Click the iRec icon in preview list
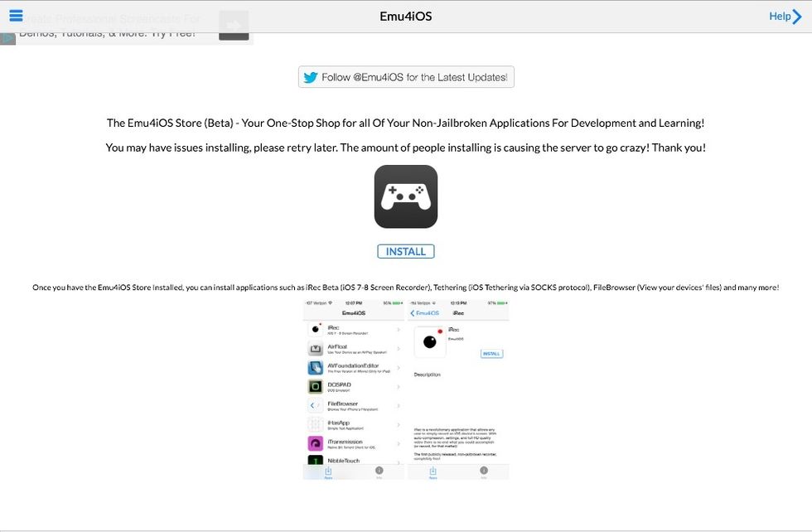This screenshot has height=532, width=812. tap(316, 329)
